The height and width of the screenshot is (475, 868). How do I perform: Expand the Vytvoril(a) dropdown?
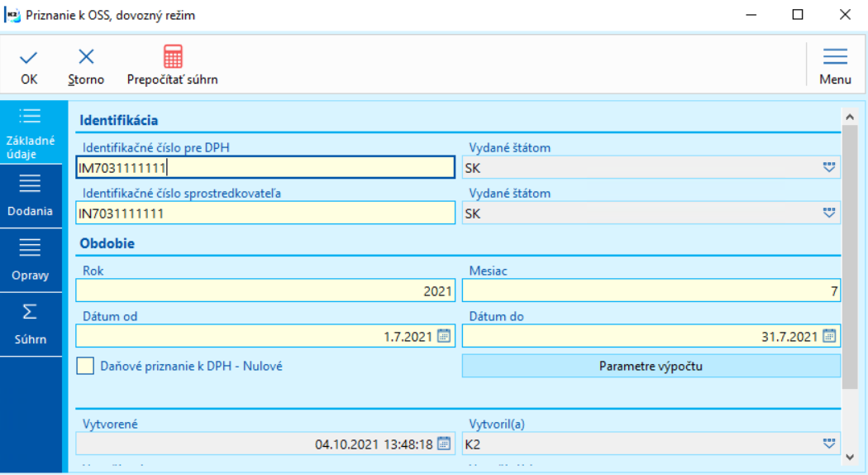tap(828, 444)
